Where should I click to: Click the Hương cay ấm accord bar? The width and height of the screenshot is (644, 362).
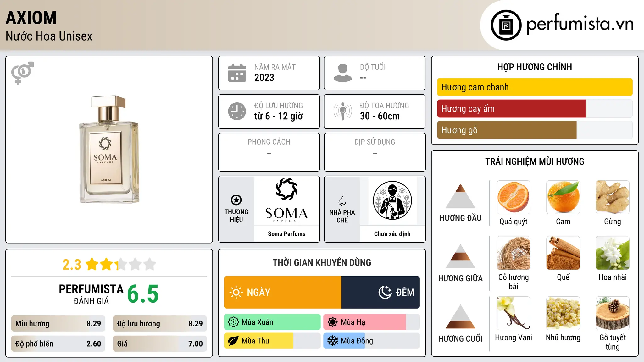pyautogui.click(x=535, y=108)
